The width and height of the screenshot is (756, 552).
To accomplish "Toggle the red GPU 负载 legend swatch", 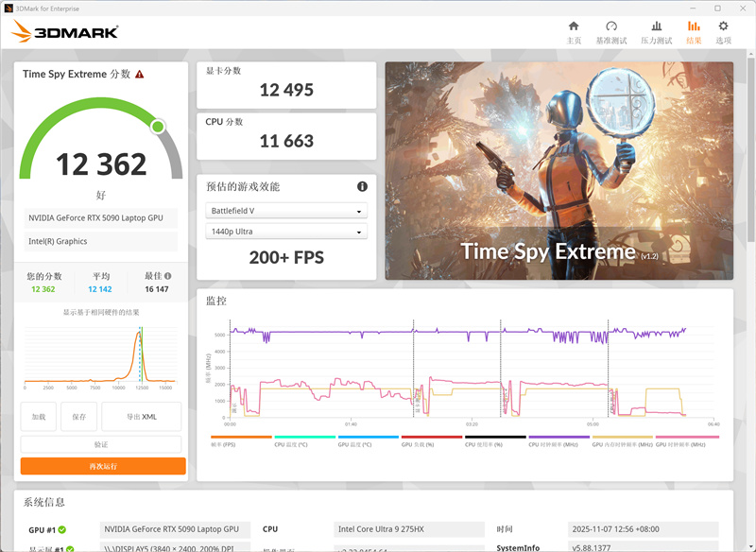I will click(x=432, y=438).
